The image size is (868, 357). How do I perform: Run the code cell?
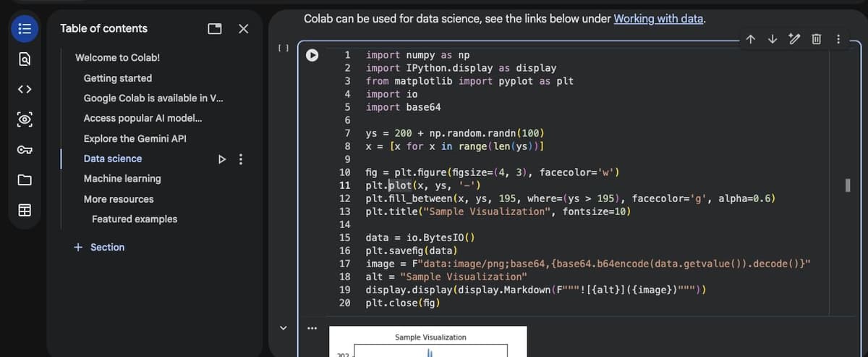point(312,55)
